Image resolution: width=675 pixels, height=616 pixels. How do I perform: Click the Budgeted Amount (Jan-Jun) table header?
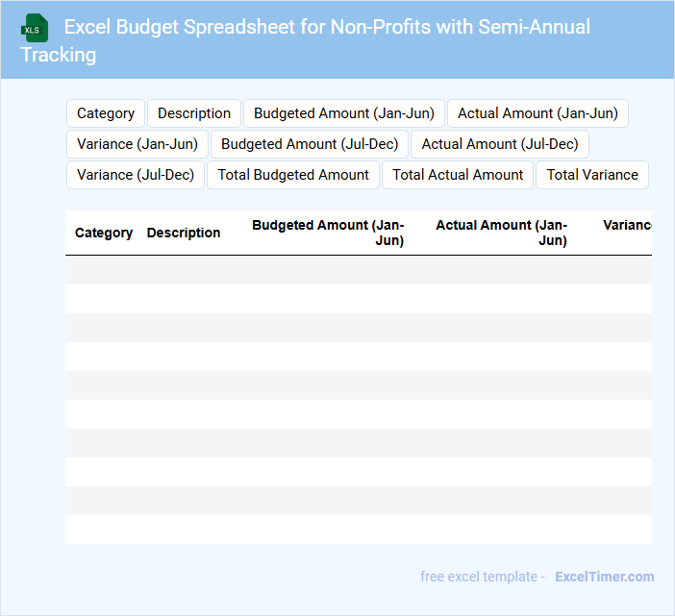(328, 233)
